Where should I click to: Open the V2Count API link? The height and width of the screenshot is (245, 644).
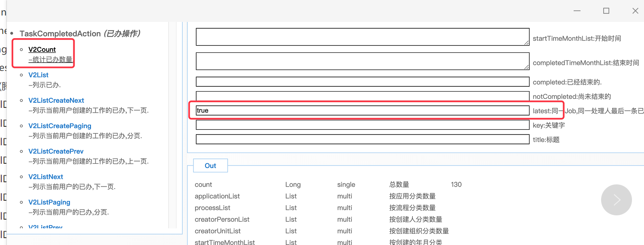[x=42, y=49]
